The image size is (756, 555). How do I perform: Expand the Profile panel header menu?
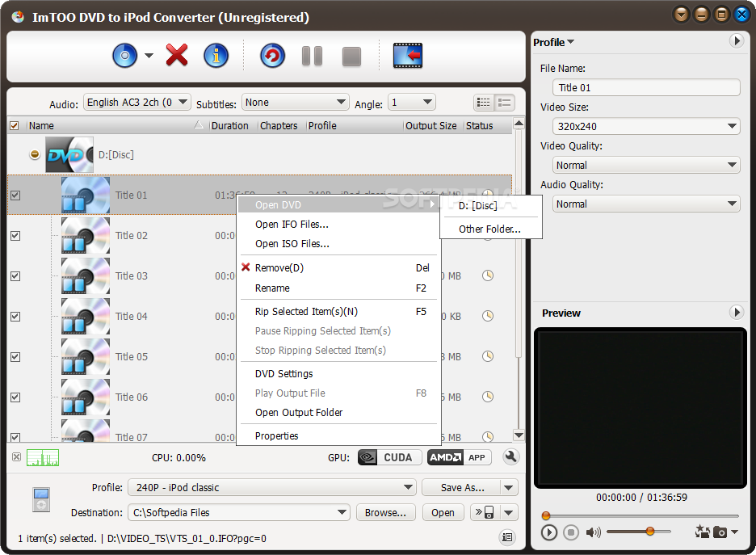553,43
